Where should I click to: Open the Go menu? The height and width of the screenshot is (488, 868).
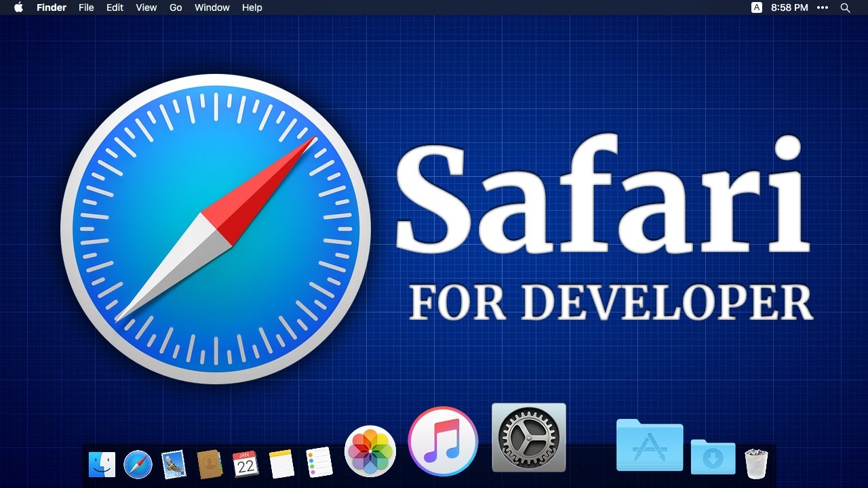(176, 7)
